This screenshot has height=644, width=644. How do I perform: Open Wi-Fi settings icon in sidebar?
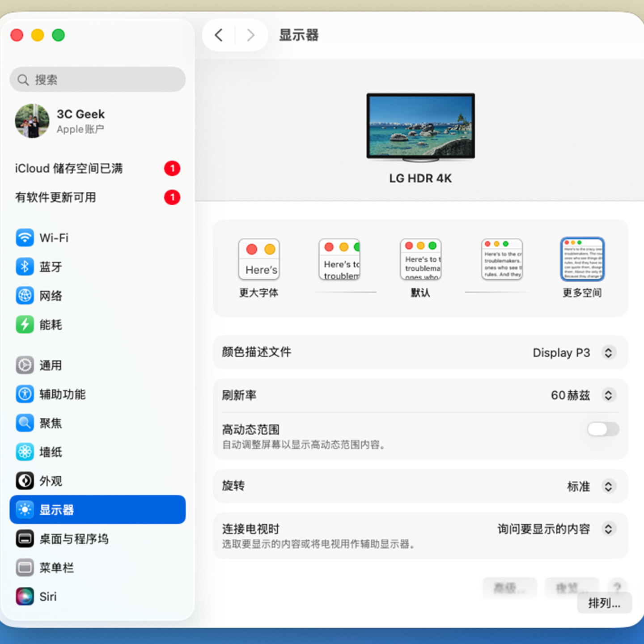pyautogui.click(x=25, y=237)
